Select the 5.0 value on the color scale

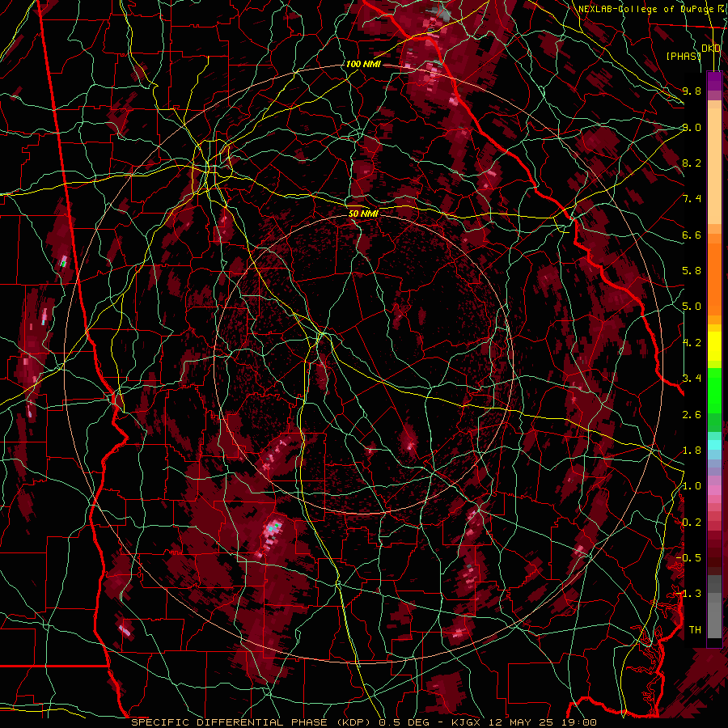(x=692, y=307)
